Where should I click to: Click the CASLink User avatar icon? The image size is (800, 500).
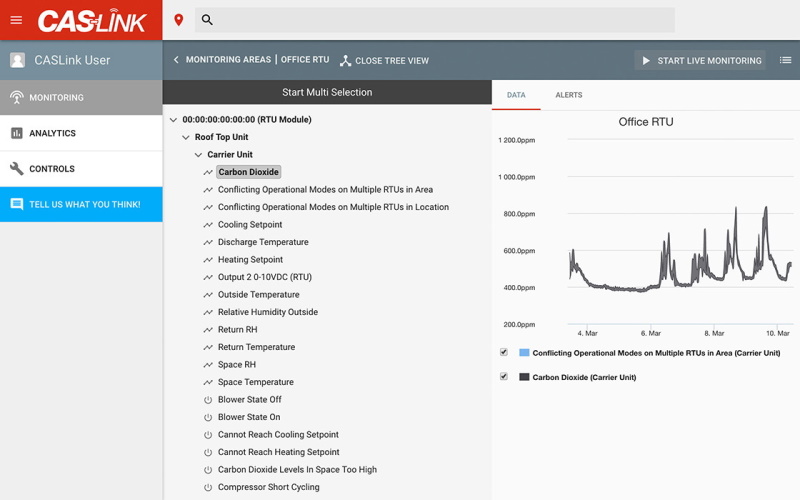click(x=17, y=60)
